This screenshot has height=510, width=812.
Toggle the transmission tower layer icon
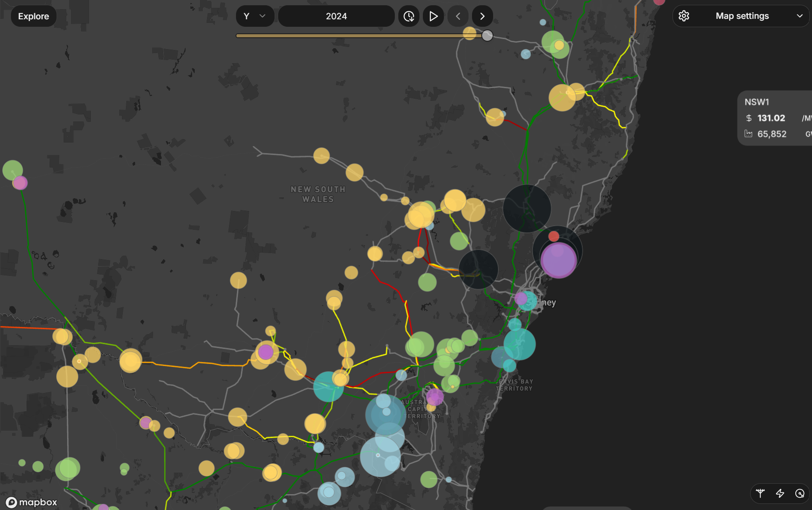pyautogui.click(x=760, y=493)
